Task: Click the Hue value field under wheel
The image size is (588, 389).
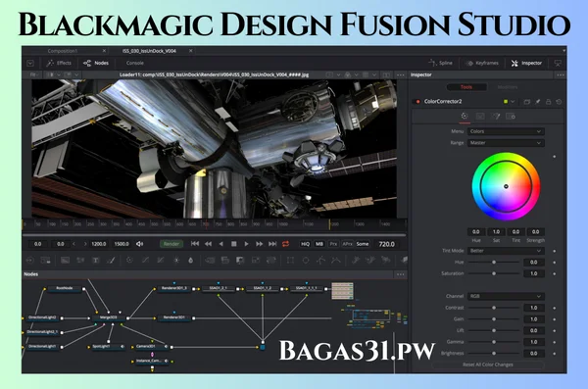Action: tap(476, 232)
